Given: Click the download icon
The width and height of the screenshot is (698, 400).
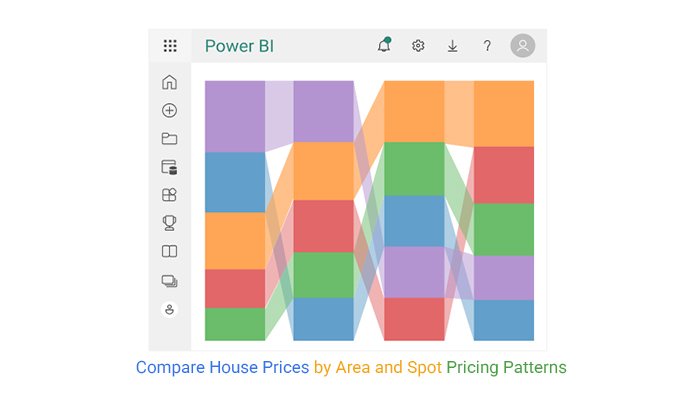Looking at the screenshot, I should 452,46.
